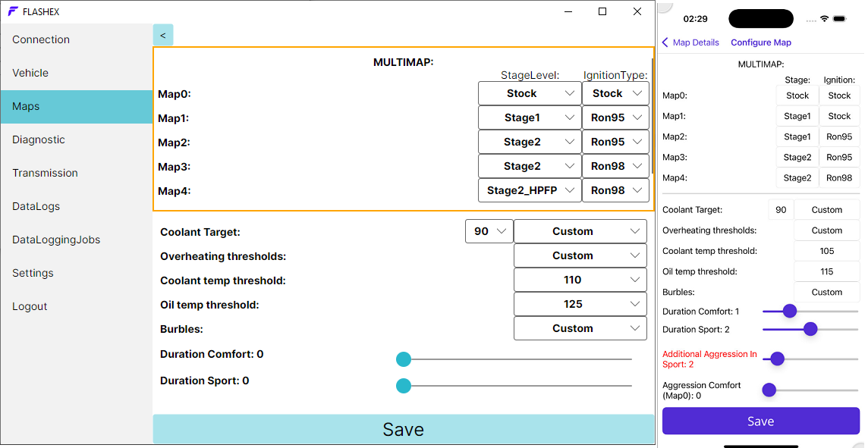Open the Burbles Custom dropdown on desktop

[x=580, y=328]
